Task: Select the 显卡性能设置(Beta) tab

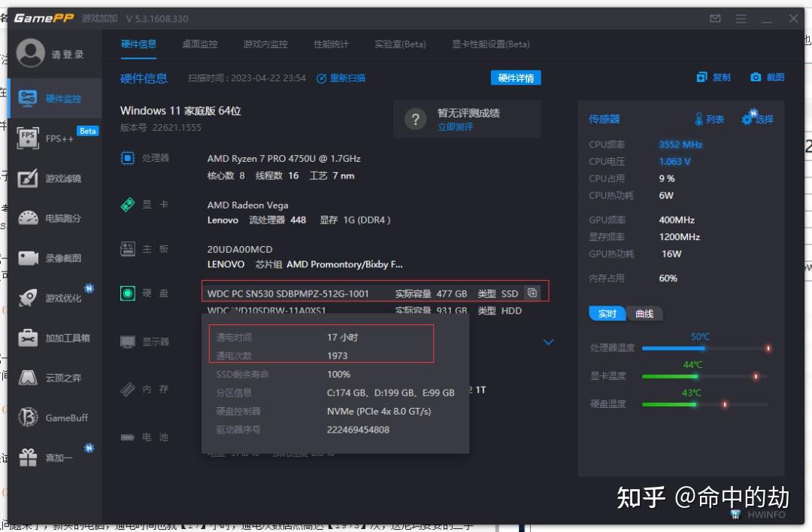Action: coord(491,44)
